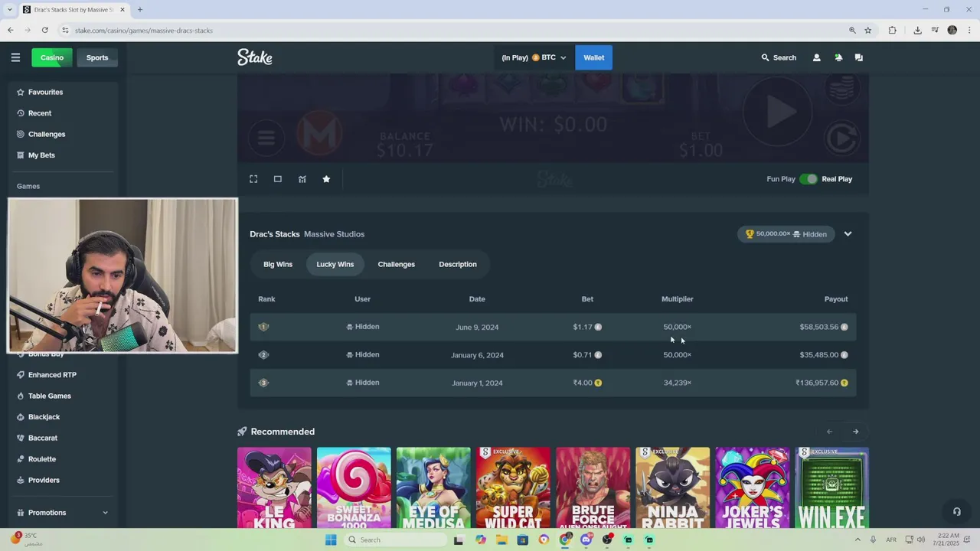Open the Description tab
This screenshot has height=551, width=980.
coord(458,264)
